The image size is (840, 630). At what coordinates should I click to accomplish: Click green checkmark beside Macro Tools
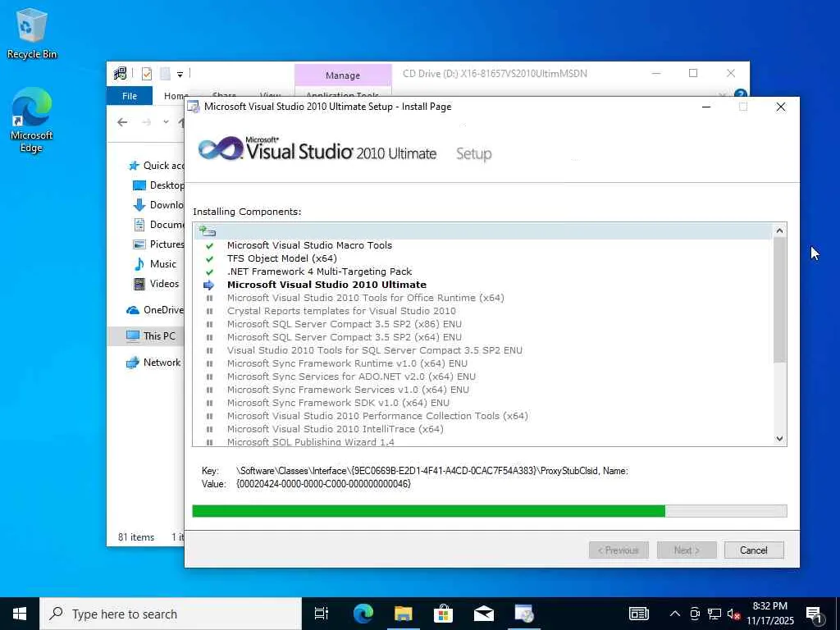point(209,246)
